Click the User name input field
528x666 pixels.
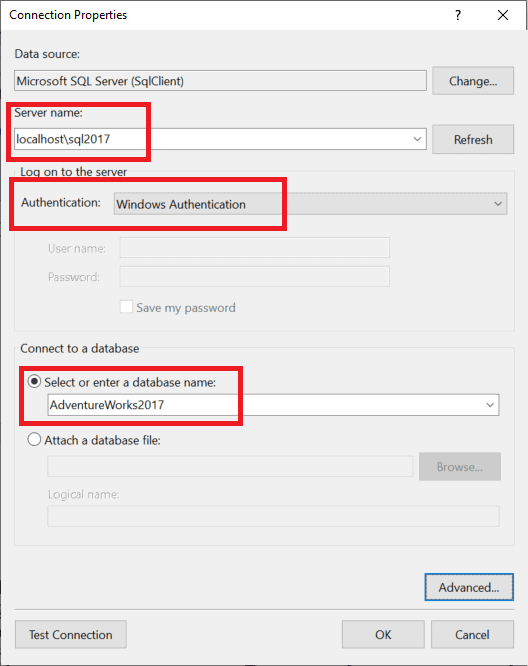pos(254,248)
